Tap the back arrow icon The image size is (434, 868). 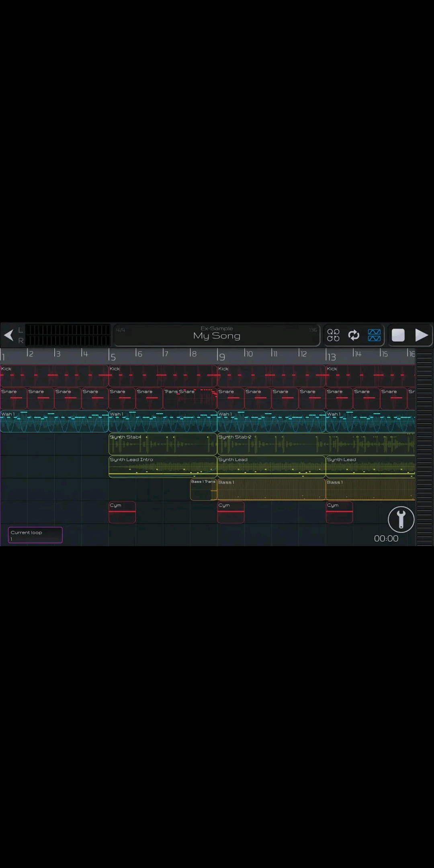coord(9,335)
